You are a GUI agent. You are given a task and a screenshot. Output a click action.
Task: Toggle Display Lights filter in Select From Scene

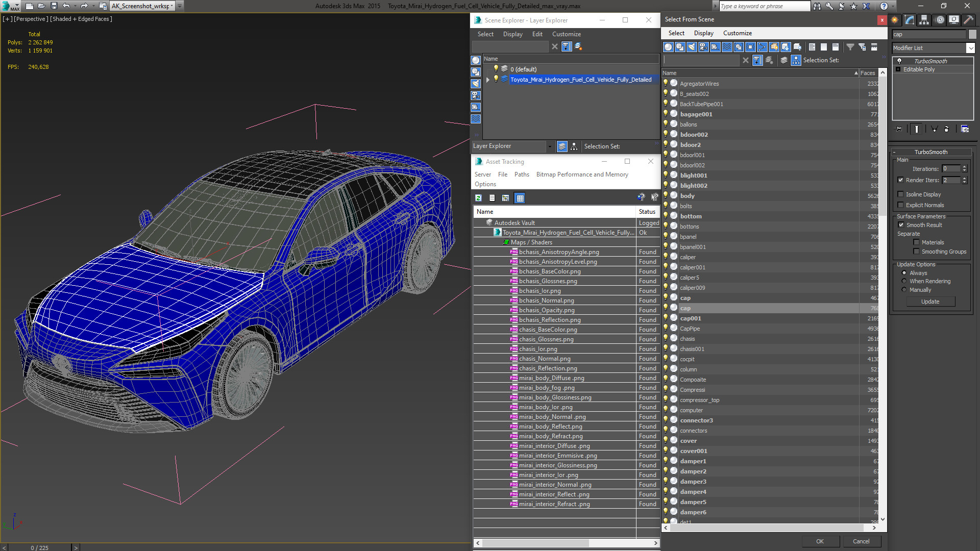point(692,47)
